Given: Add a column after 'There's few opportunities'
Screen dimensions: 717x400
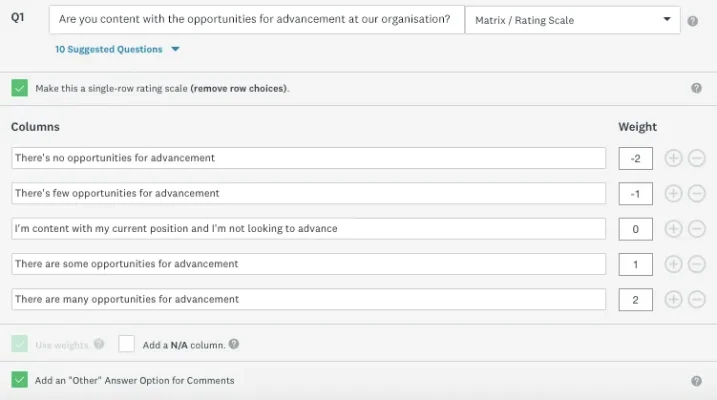Looking at the screenshot, I should 673,193.
